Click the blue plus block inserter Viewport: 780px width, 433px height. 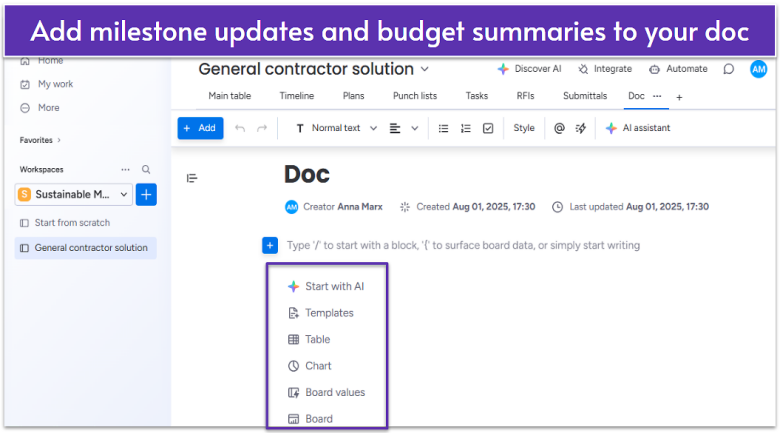coord(270,245)
